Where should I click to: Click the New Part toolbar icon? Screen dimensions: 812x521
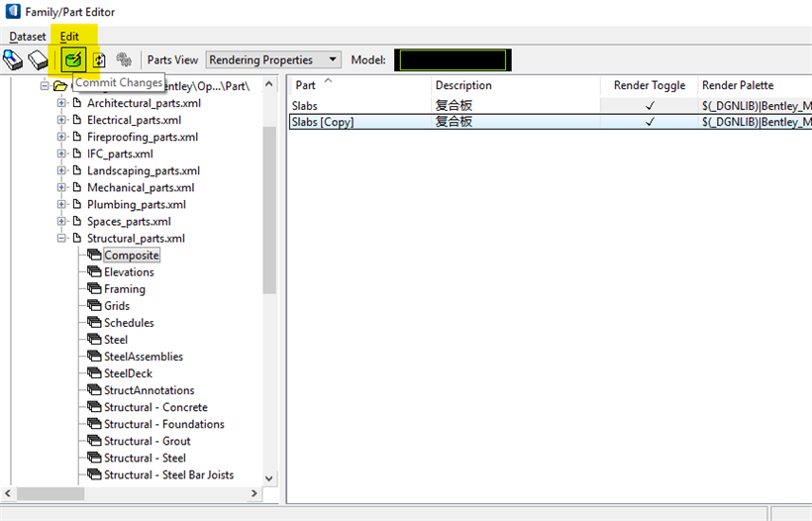tap(38, 60)
